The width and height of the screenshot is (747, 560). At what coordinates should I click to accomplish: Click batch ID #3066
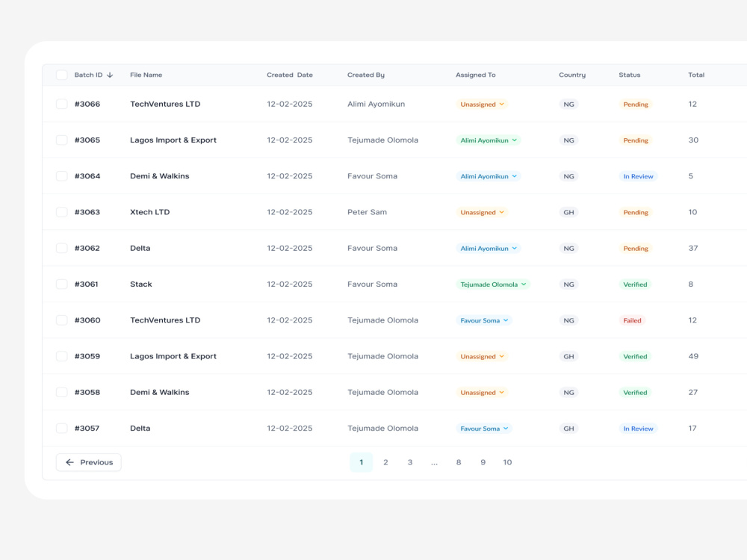87,104
